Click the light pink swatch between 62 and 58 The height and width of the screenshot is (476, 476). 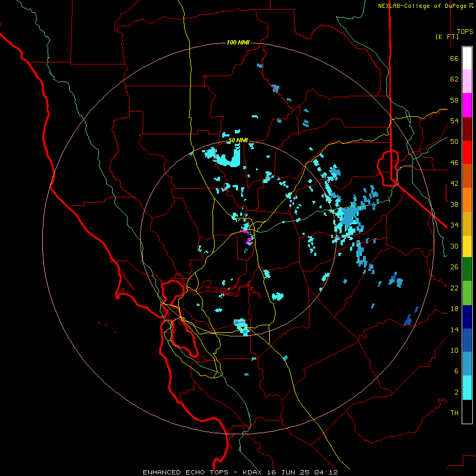point(467,81)
